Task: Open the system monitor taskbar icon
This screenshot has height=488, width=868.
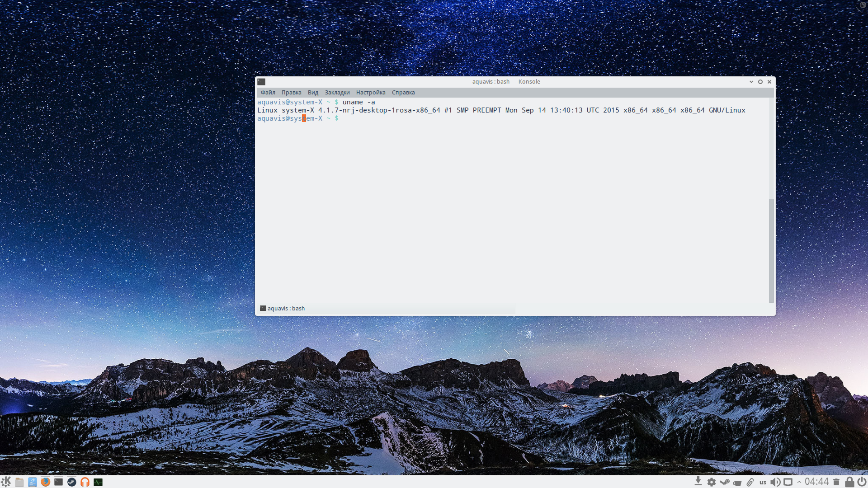Action: click(x=98, y=482)
